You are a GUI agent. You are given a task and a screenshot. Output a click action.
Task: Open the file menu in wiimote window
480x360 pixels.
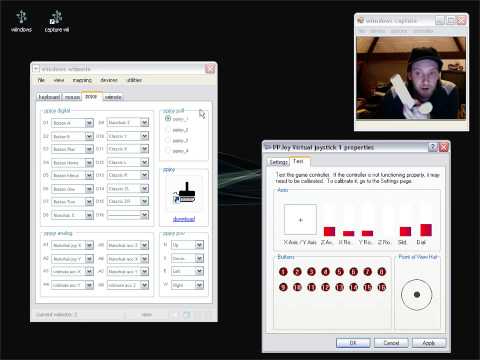click(41, 80)
